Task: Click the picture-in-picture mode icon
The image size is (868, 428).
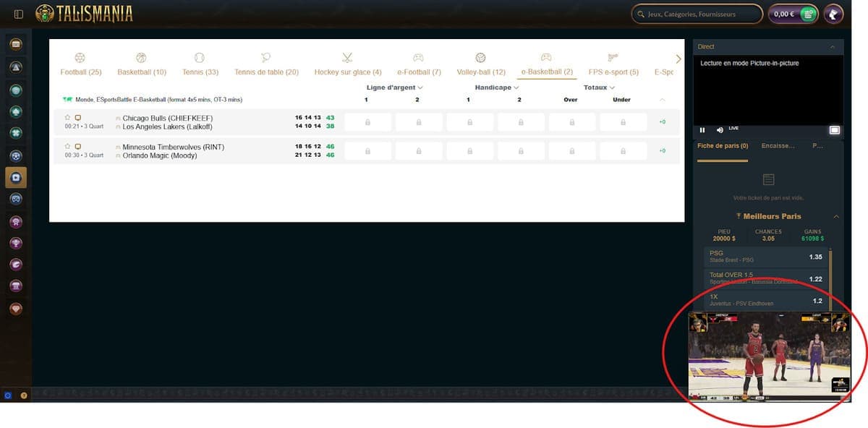Action: point(834,130)
